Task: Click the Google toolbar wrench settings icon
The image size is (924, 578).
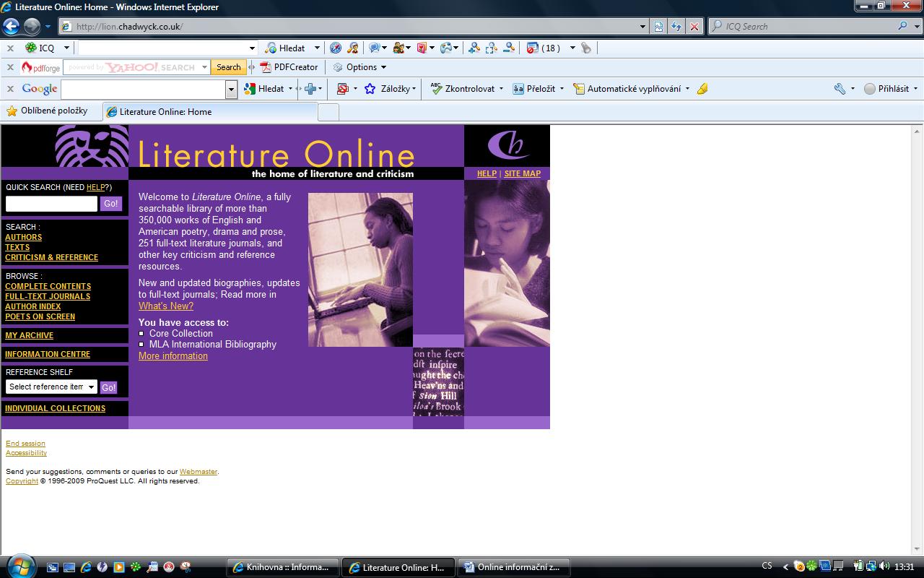Action: (840, 89)
